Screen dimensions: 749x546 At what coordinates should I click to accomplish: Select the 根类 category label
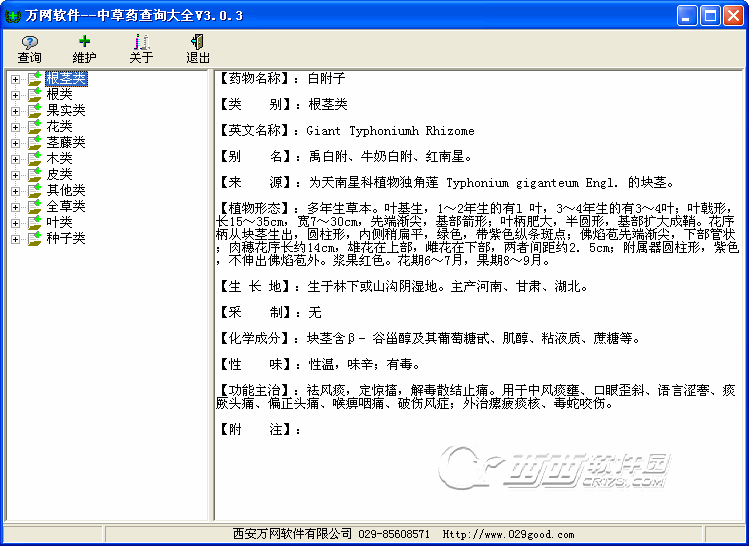tap(59, 95)
